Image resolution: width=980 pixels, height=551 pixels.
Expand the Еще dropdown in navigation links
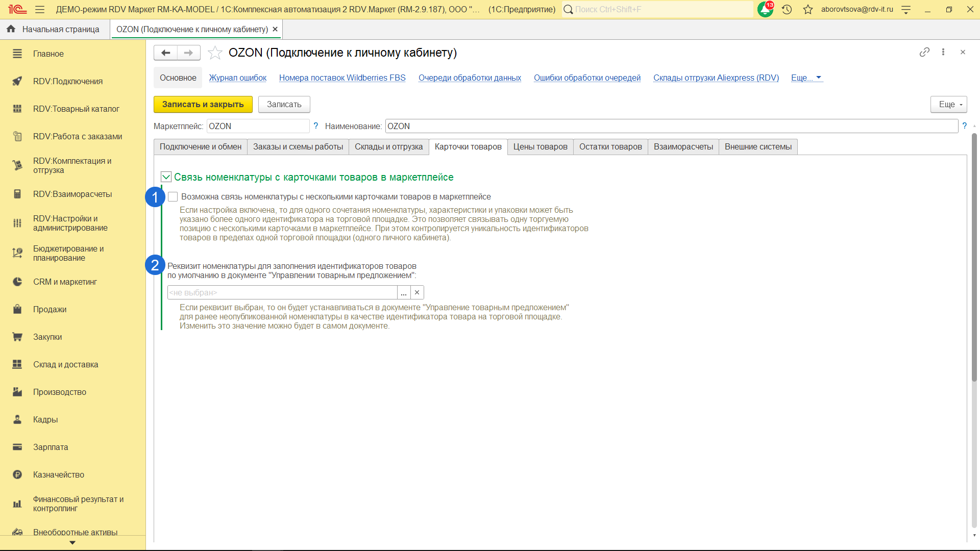pyautogui.click(x=806, y=78)
